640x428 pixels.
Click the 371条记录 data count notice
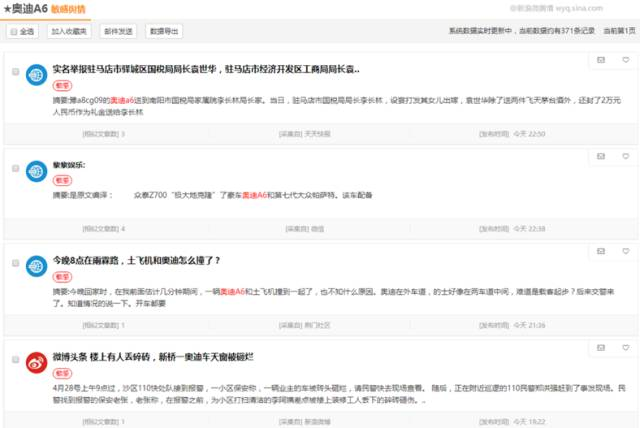pos(522,31)
